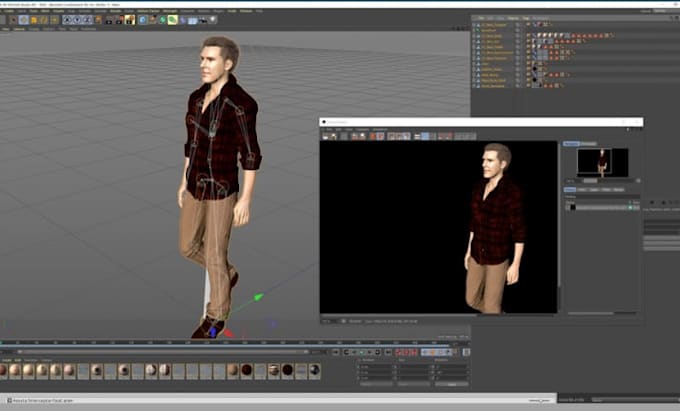Open the viewport Cameras menu
Image resolution: width=680 pixels, height=411 pixels.
pyautogui.click(x=19, y=29)
